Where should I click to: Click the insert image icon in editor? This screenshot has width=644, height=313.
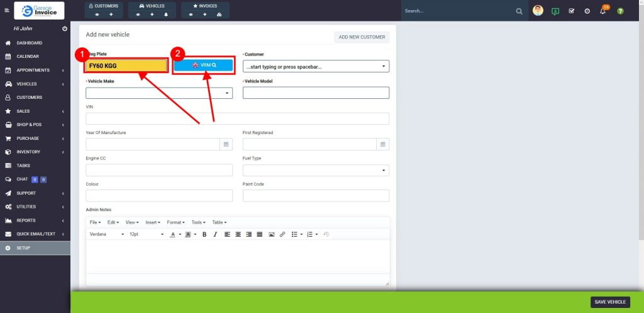[x=272, y=234]
